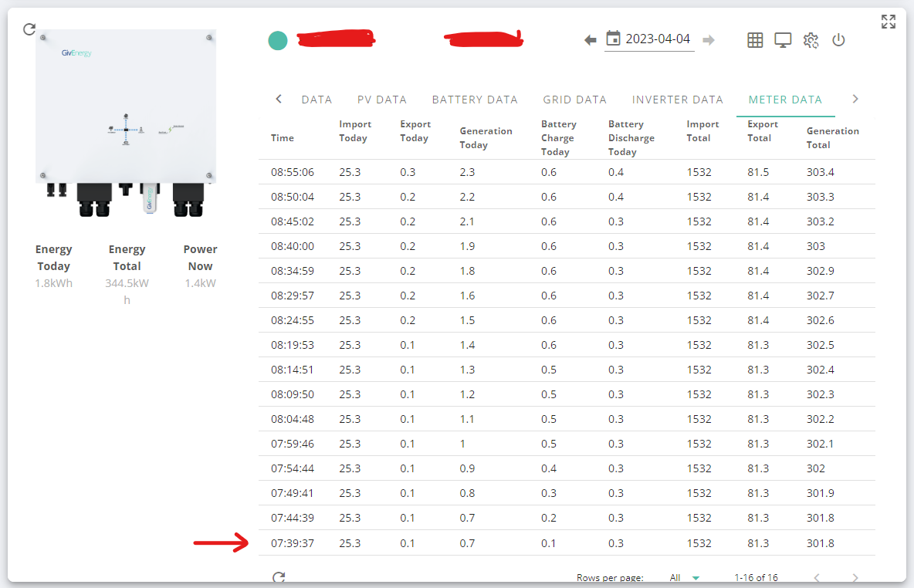
Task: Click the 1.4kW Power Now value
Action: [200, 283]
